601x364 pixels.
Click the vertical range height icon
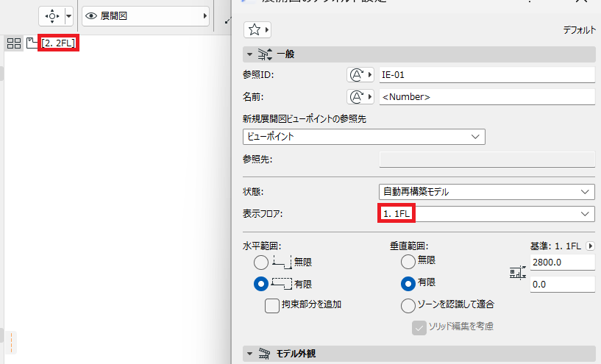(517, 273)
